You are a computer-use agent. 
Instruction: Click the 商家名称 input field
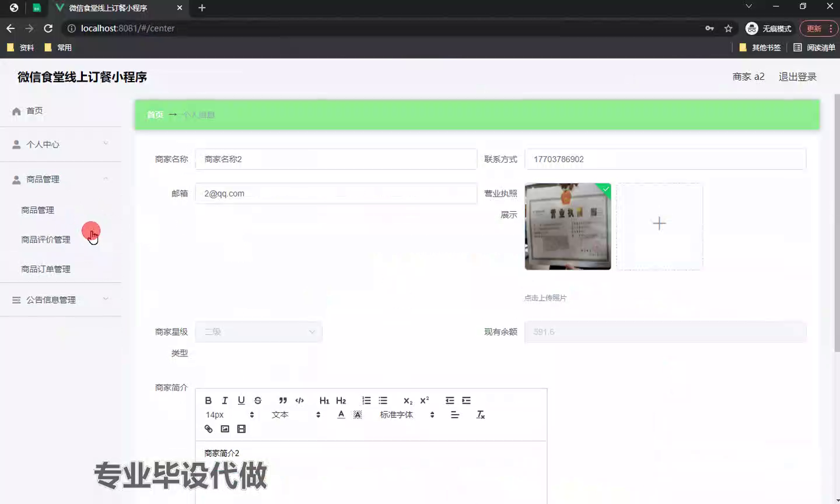tap(336, 159)
